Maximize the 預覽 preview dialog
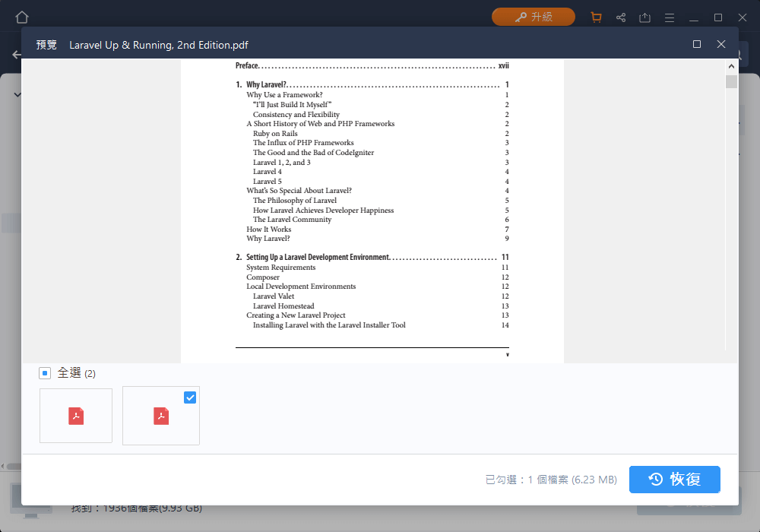The image size is (760, 532). click(x=697, y=45)
